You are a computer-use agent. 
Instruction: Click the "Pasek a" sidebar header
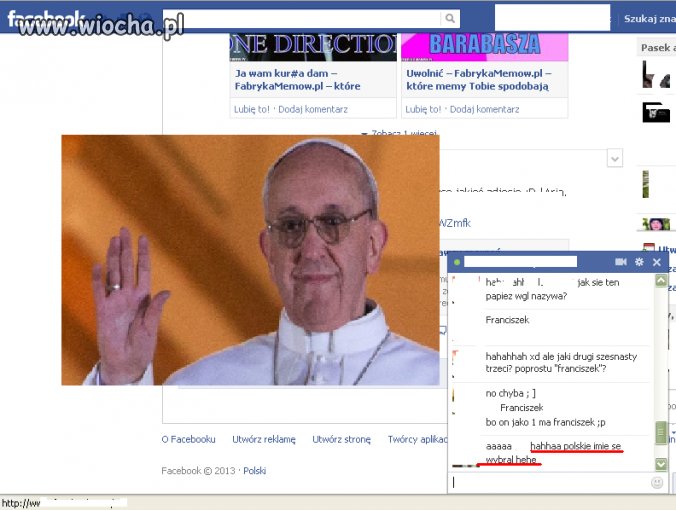click(657, 47)
